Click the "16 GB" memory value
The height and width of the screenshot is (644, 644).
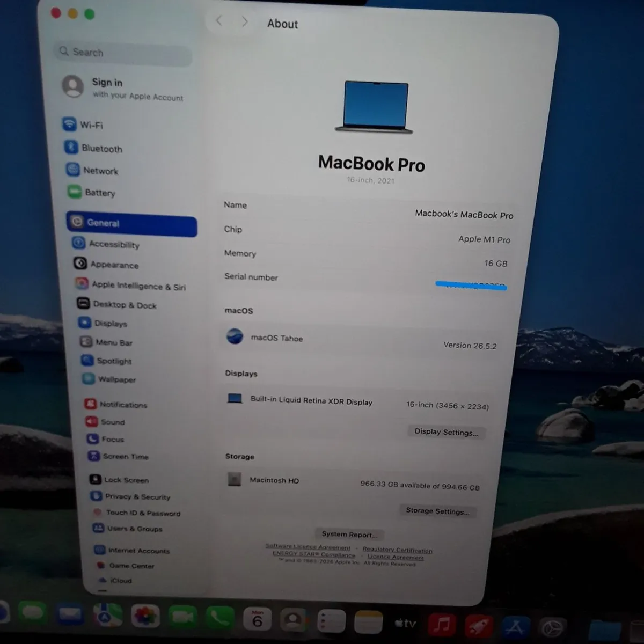[495, 263]
